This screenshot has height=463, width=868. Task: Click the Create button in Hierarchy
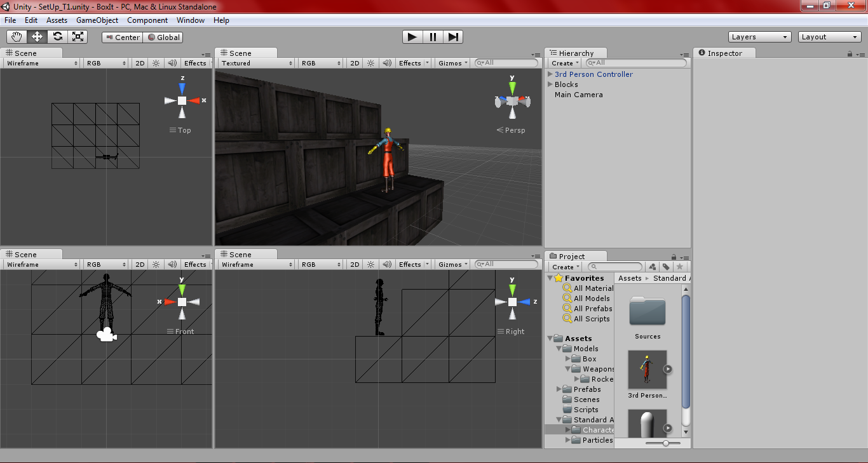(565, 63)
